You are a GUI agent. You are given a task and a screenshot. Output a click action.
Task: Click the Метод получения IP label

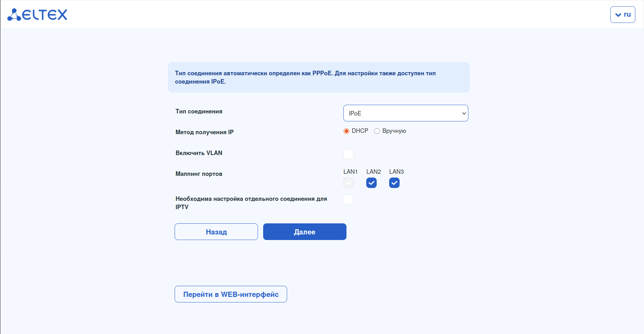[204, 132]
